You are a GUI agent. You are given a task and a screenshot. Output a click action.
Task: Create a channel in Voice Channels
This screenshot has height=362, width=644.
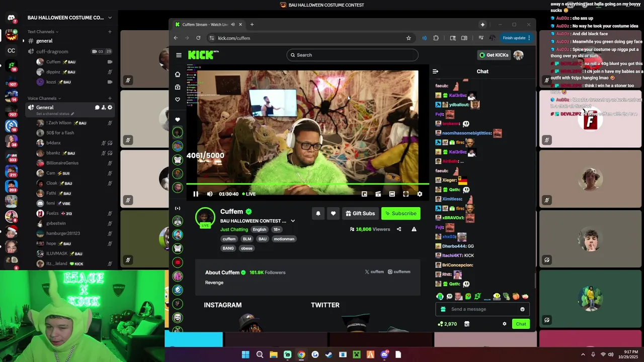point(110,99)
